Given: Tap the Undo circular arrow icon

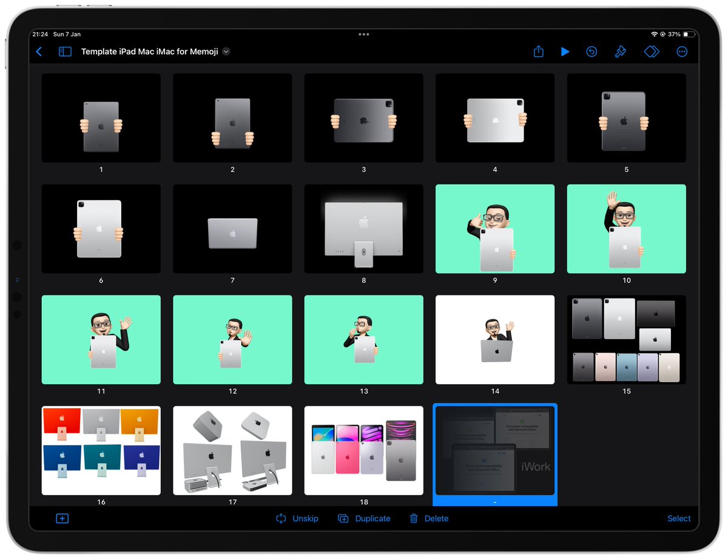Looking at the screenshot, I should point(591,52).
